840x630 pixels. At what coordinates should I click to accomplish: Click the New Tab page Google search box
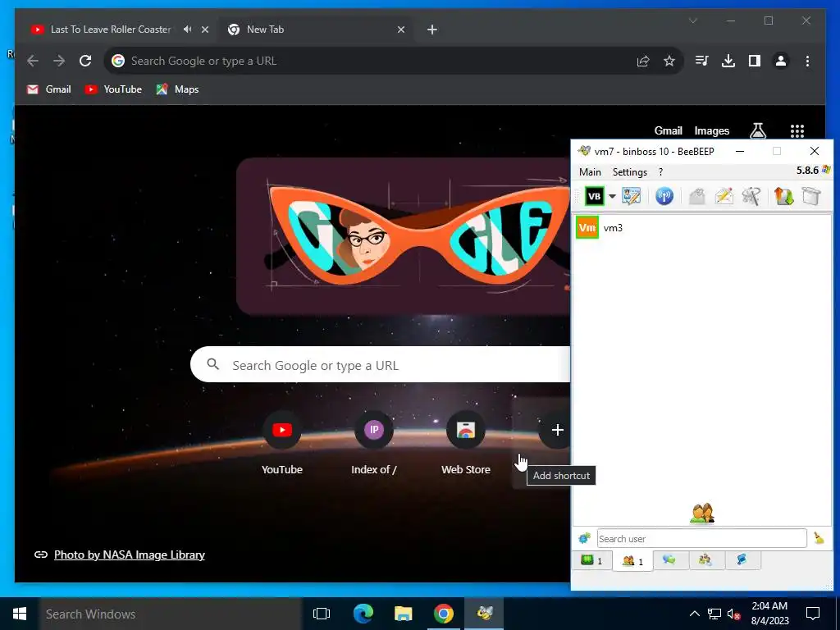tap(381, 364)
